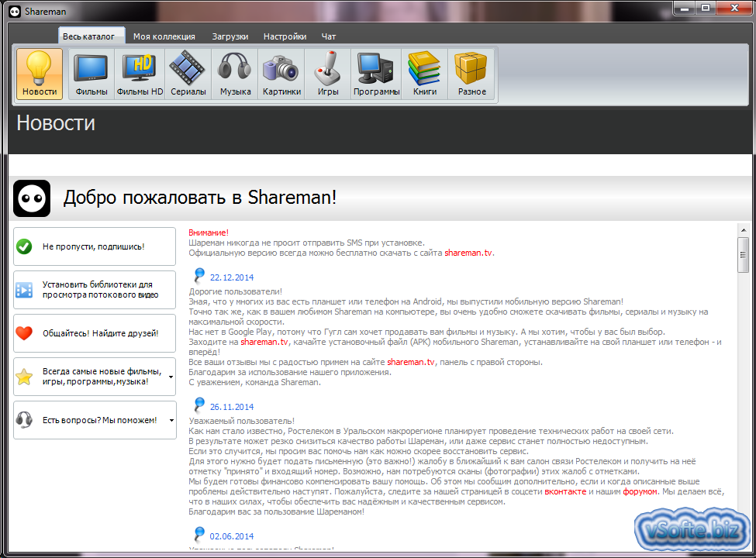The height and width of the screenshot is (558, 756).
Task: Click 'Общайтесь! Найдите друзей!' button
Action: tap(95, 333)
